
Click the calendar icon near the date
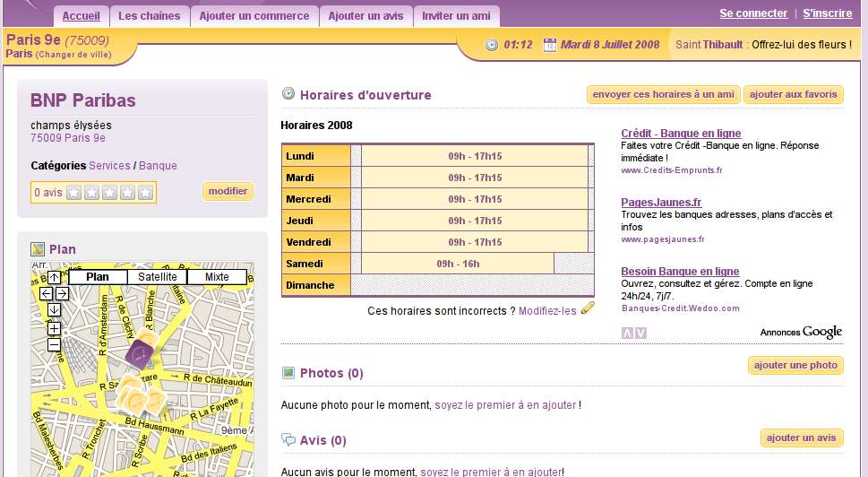(550, 44)
